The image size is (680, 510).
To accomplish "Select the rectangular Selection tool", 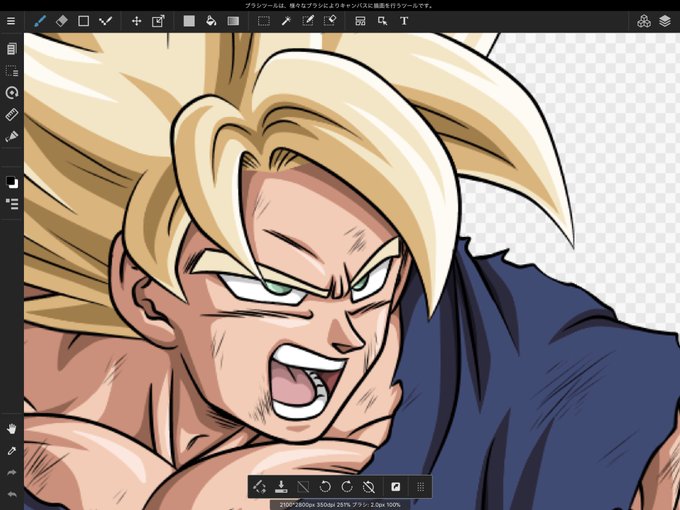I will (x=264, y=21).
